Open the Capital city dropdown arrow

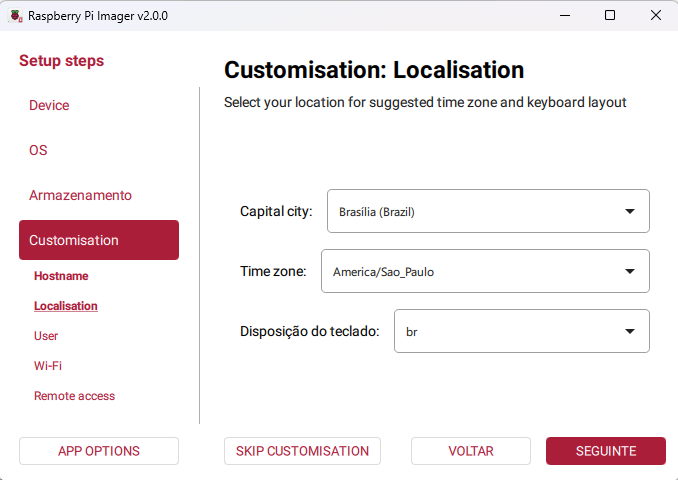pyautogui.click(x=630, y=211)
